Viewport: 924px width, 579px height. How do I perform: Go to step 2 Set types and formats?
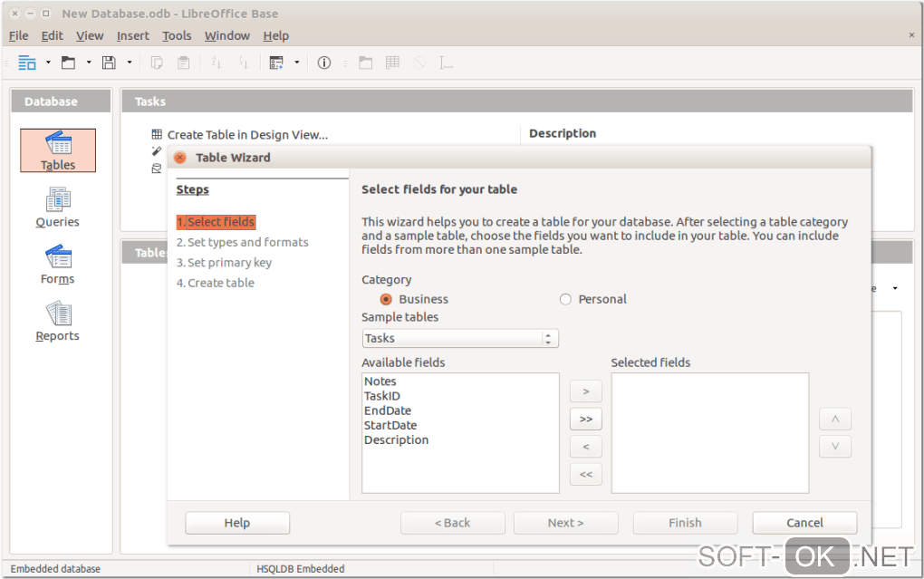242,242
